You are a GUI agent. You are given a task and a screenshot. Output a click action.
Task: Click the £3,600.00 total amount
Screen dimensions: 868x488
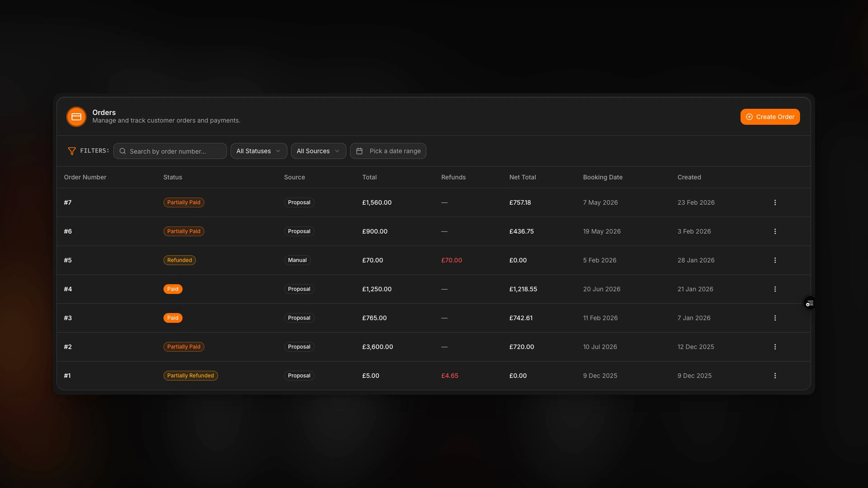pyautogui.click(x=377, y=347)
